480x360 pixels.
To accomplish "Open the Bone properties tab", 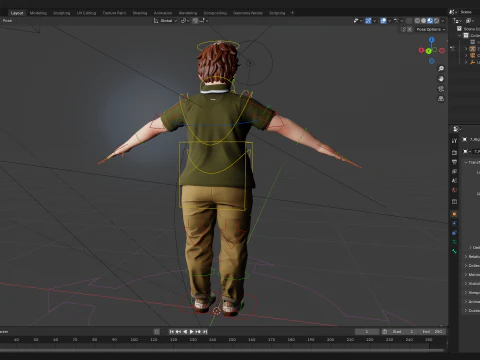I will click(454, 251).
